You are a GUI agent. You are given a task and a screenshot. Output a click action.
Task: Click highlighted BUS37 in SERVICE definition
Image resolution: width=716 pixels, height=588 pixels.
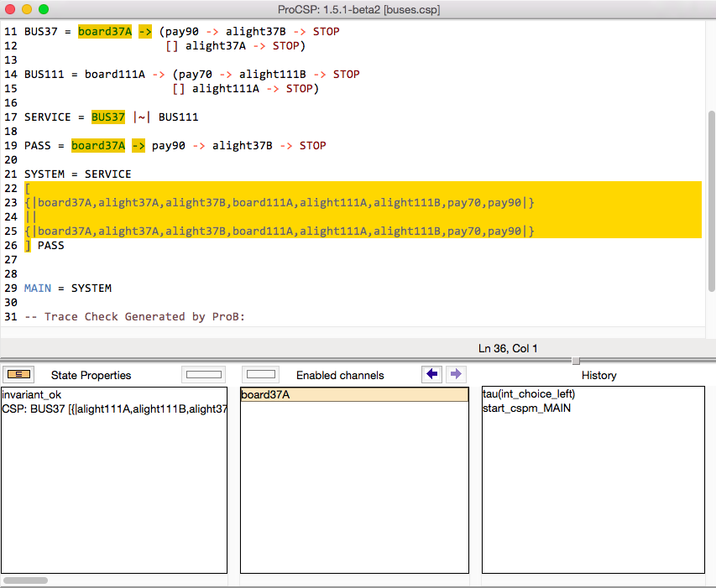pos(108,117)
